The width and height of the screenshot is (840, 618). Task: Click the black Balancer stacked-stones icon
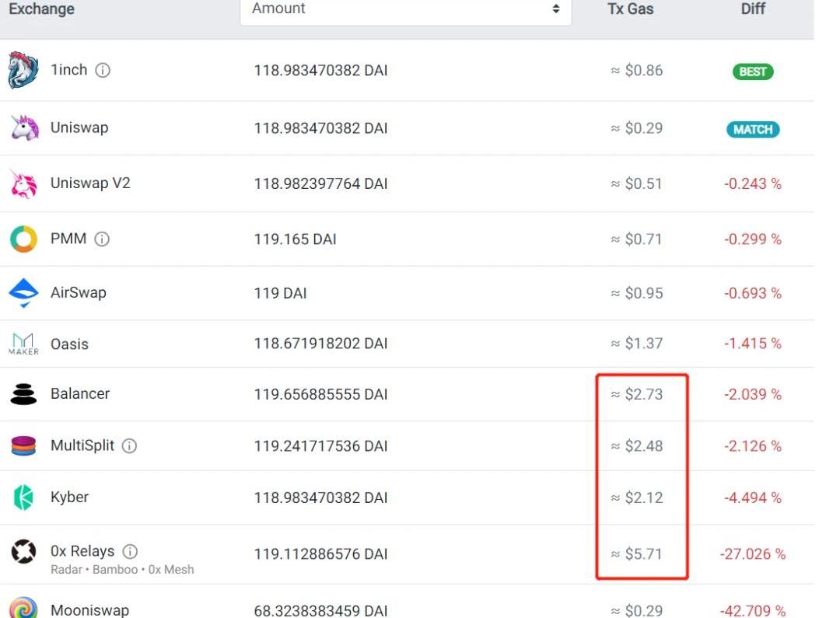click(23, 394)
